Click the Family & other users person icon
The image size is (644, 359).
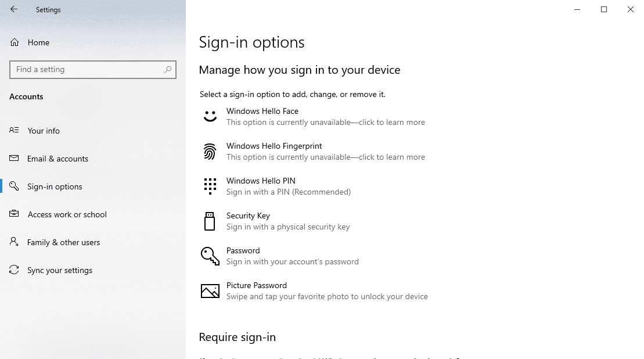tap(14, 242)
